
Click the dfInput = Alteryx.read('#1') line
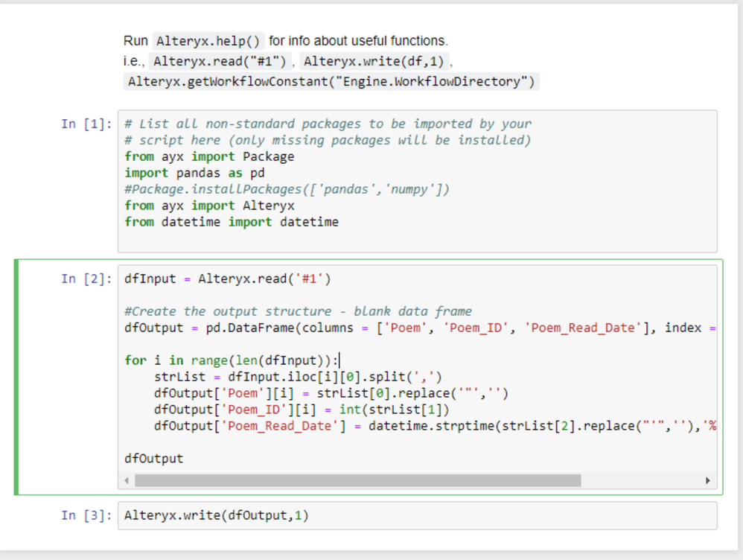click(x=227, y=279)
